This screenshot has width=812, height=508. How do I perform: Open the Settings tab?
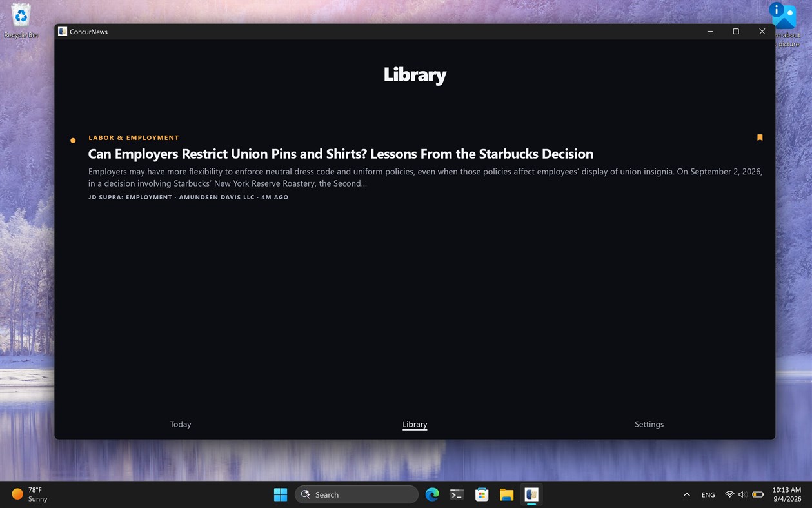[x=649, y=424]
